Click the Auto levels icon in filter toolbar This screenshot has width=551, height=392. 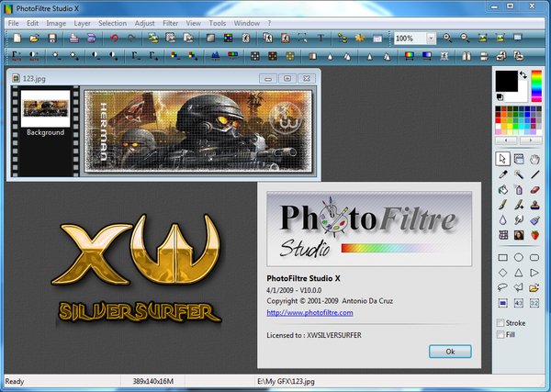click(17, 55)
